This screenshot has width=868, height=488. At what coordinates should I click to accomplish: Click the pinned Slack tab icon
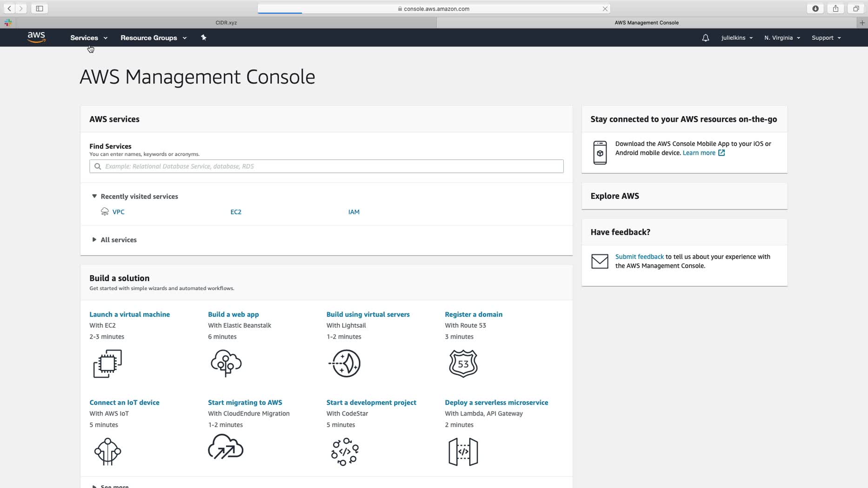[8, 22]
